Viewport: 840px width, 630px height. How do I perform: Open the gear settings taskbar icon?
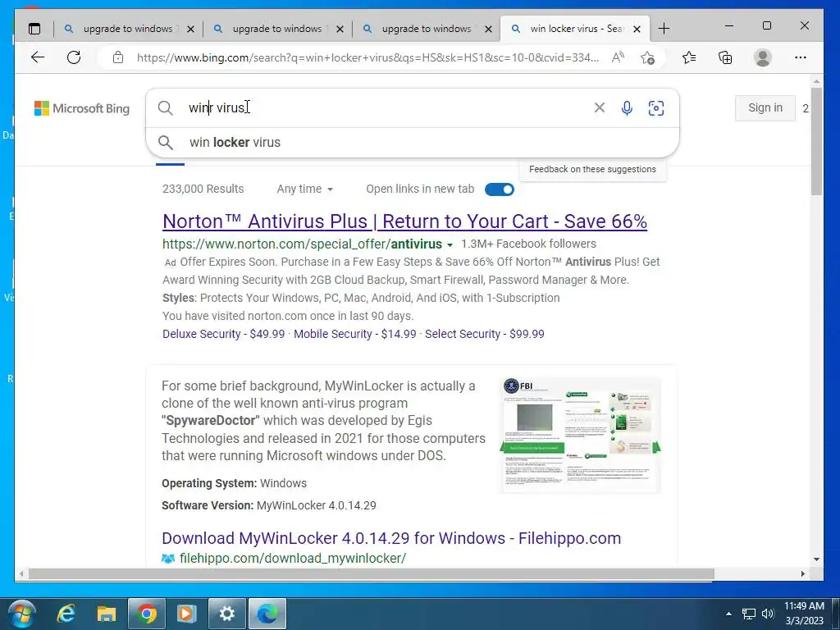click(x=227, y=614)
